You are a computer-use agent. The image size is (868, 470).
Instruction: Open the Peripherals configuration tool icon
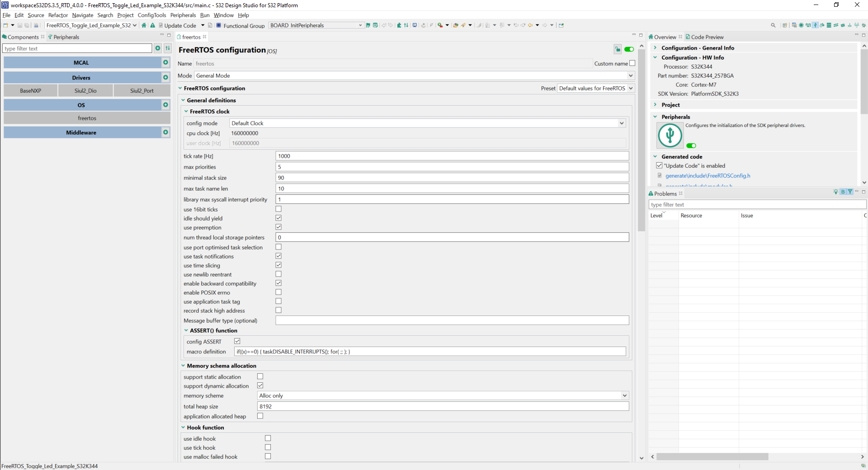click(816, 25)
